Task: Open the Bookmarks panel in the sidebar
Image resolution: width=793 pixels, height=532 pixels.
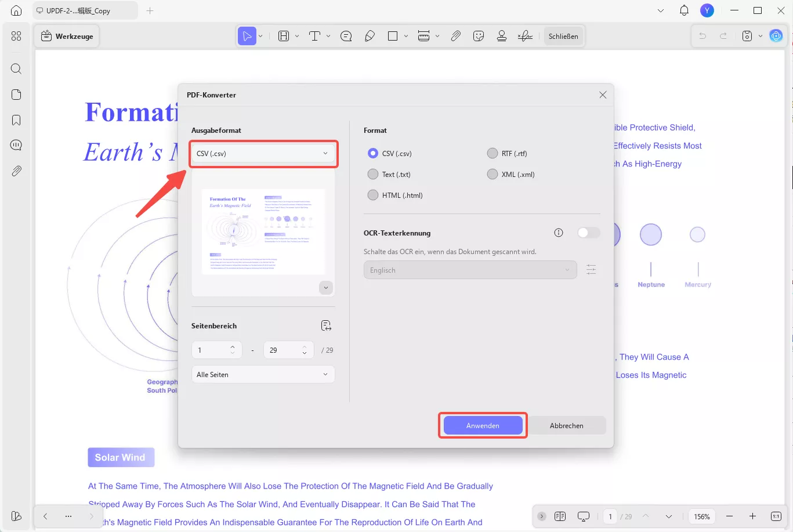Action: 16,120
